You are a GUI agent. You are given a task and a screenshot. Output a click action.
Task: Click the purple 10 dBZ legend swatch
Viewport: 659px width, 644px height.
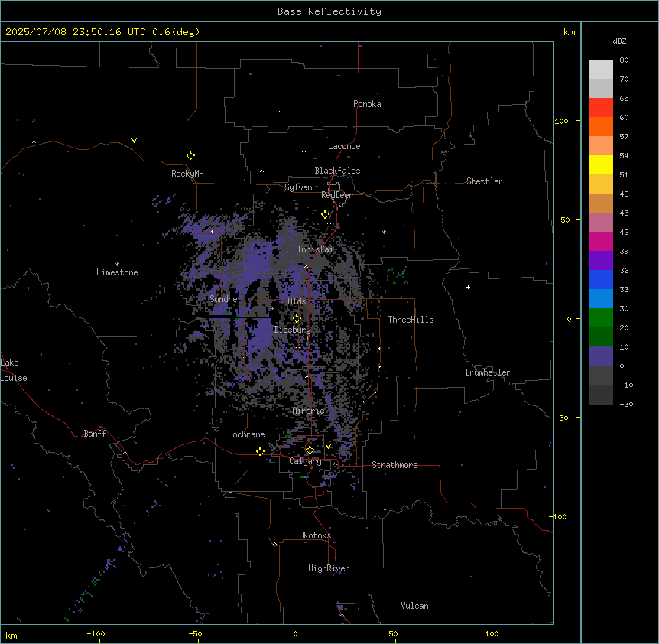601,356
